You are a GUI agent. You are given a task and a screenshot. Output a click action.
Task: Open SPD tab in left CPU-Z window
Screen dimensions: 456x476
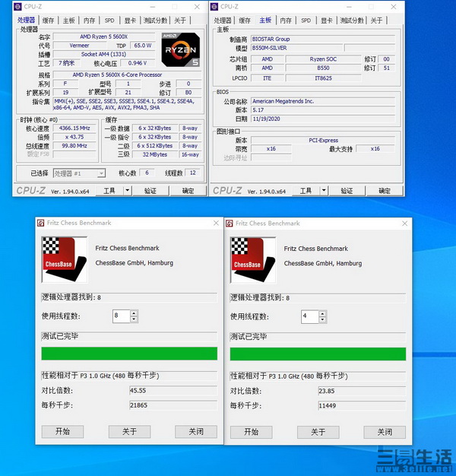[109, 21]
